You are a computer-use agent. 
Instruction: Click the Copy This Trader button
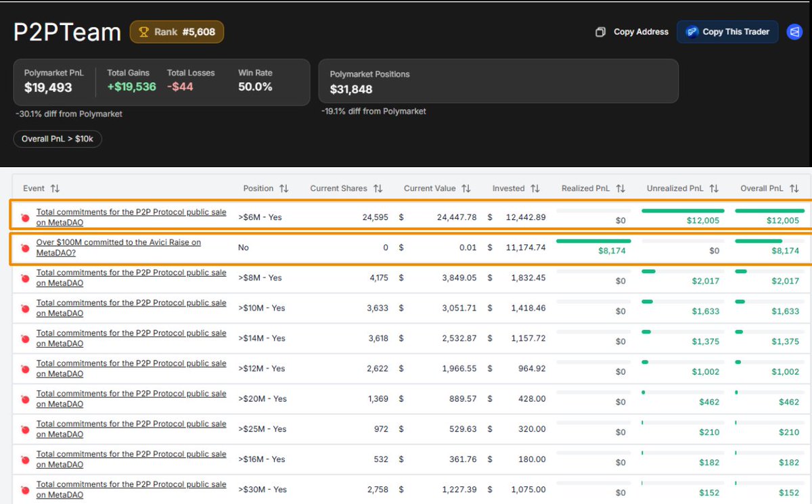coord(727,32)
